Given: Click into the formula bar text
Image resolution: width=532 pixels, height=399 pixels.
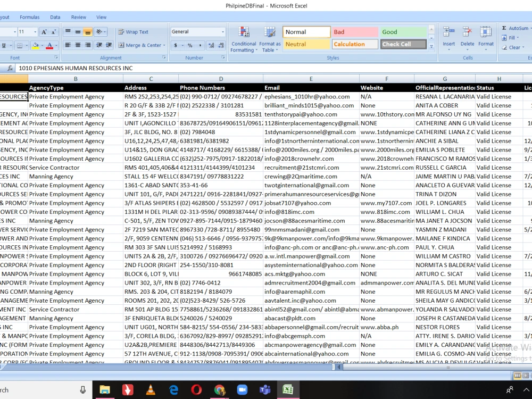Looking at the screenshot, I should (x=76, y=68).
